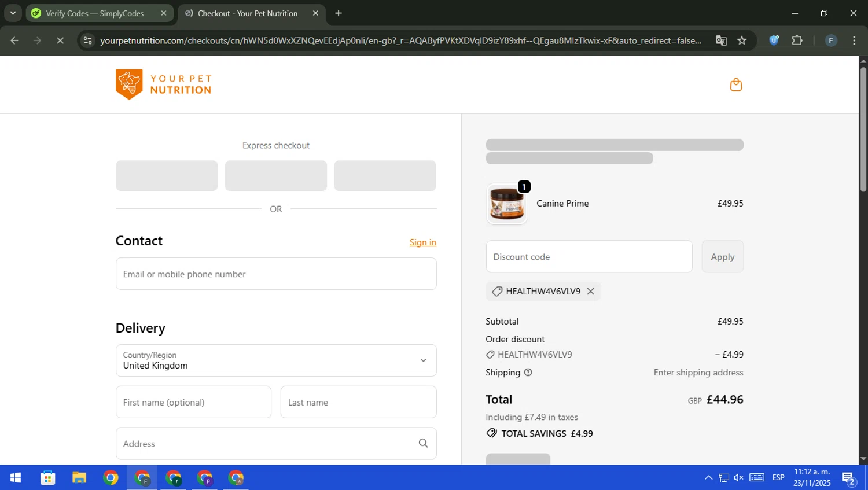Screen dimensions: 868x490
Task: Click the address bar URL
Action: click(x=400, y=40)
